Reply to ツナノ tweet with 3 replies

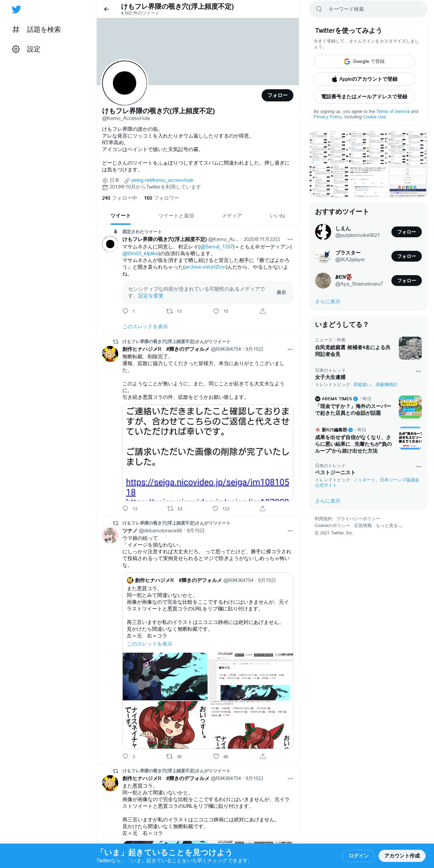[x=125, y=756]
